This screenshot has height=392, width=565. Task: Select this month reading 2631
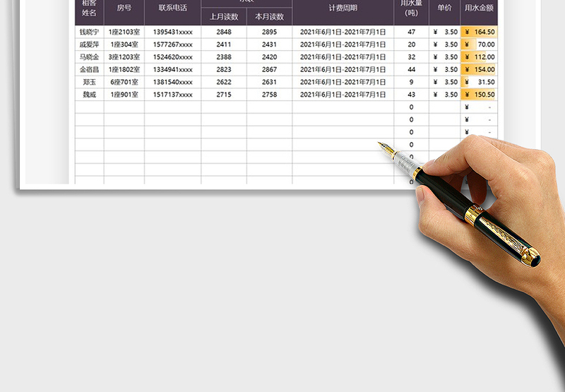coord(269,82)
